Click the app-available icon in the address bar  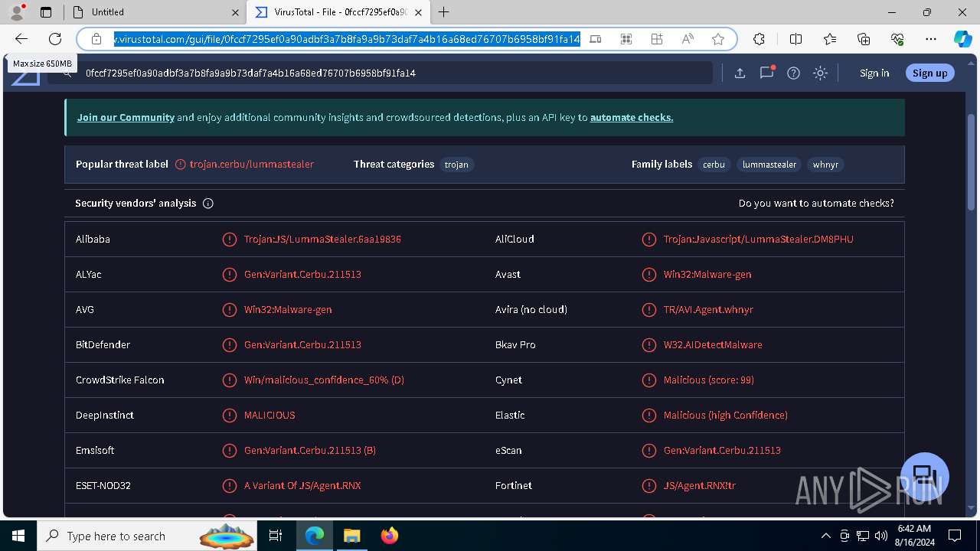(596, 39)
